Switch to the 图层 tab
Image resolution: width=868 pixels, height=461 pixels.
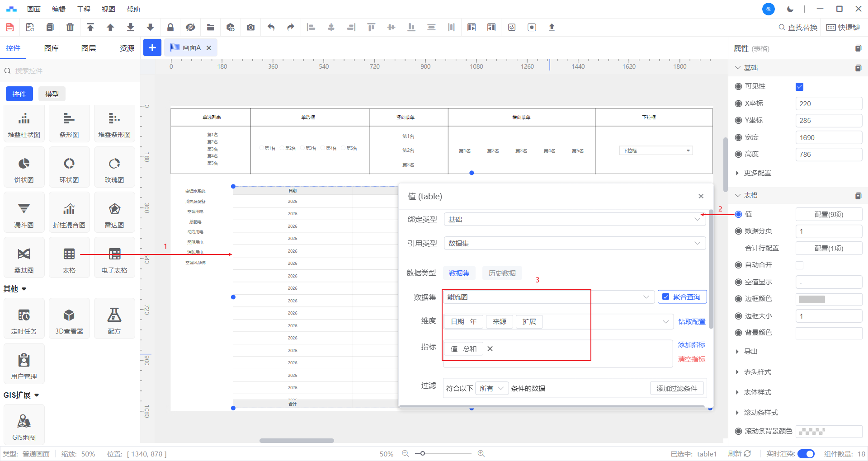coord(89,48)
